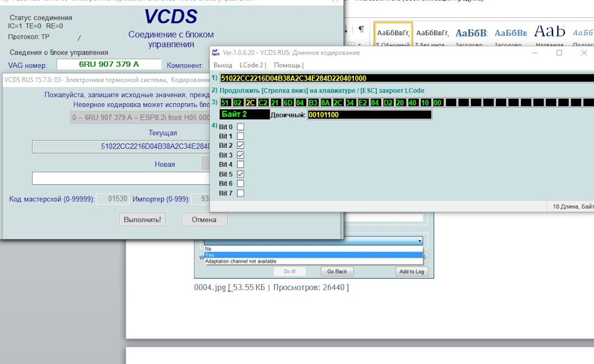This screenshot has width=594, height=364.
Task: Select the highlighted yellow 2C byte cell
Action: click(x=250, y=103)
